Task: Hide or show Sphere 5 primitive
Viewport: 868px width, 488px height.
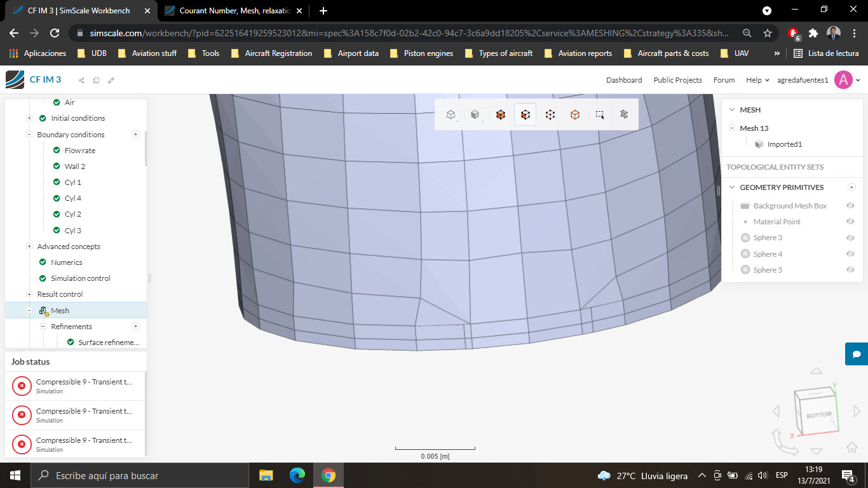Action: point(850,270)
